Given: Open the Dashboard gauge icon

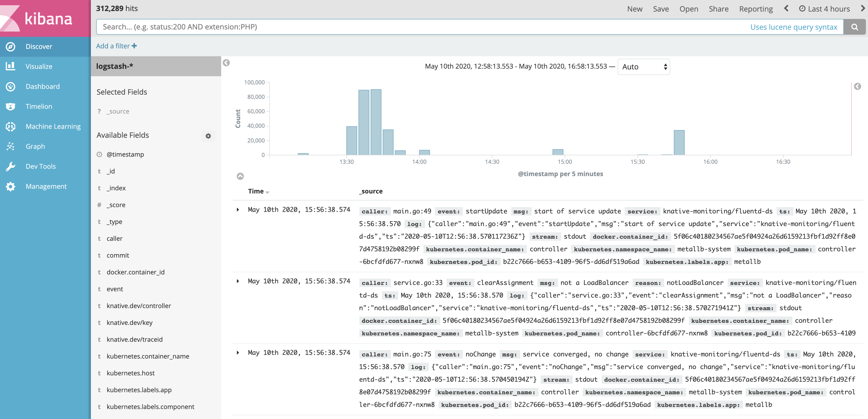Looking at the screenshot, I should coord(11,86).
